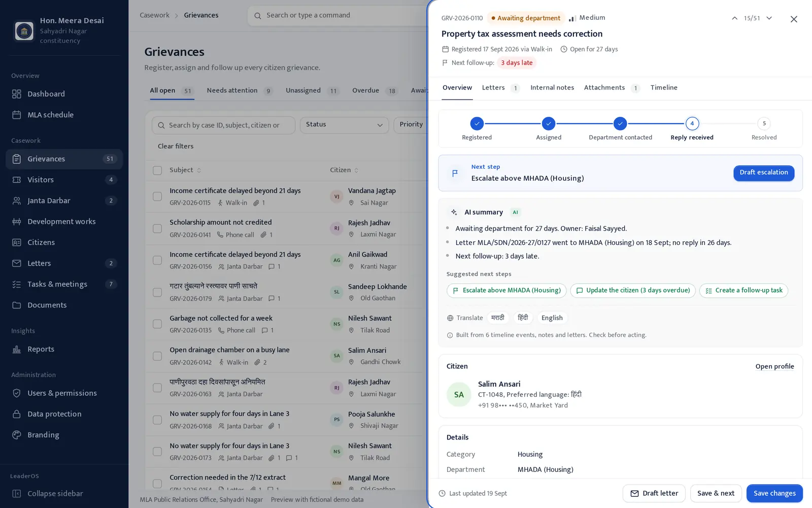
Task: Click the Documents folder icon
Action: pyautogui.click(x=17, y=305)
